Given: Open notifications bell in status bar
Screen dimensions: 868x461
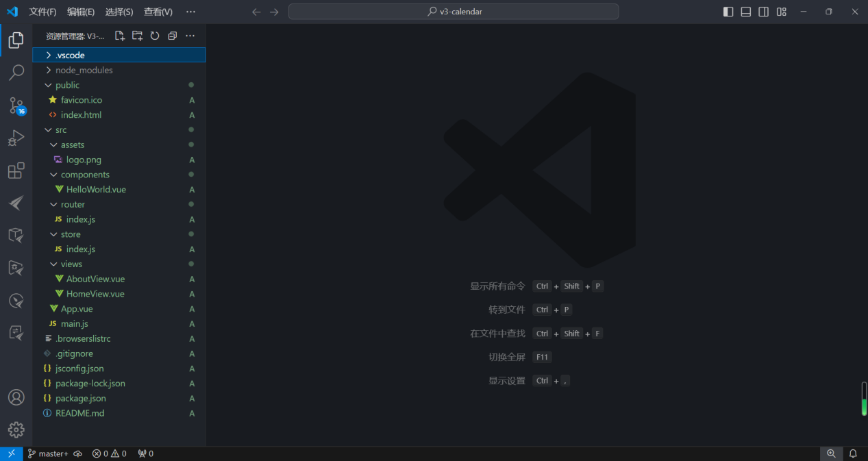Looking at the screenshot, I should 854,453.
